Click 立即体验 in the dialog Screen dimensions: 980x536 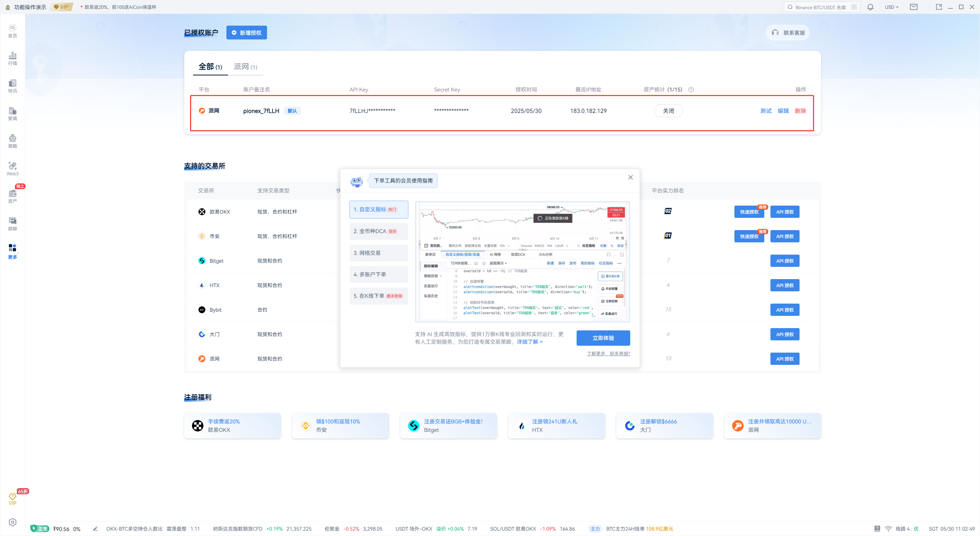[x=603, y=338]
